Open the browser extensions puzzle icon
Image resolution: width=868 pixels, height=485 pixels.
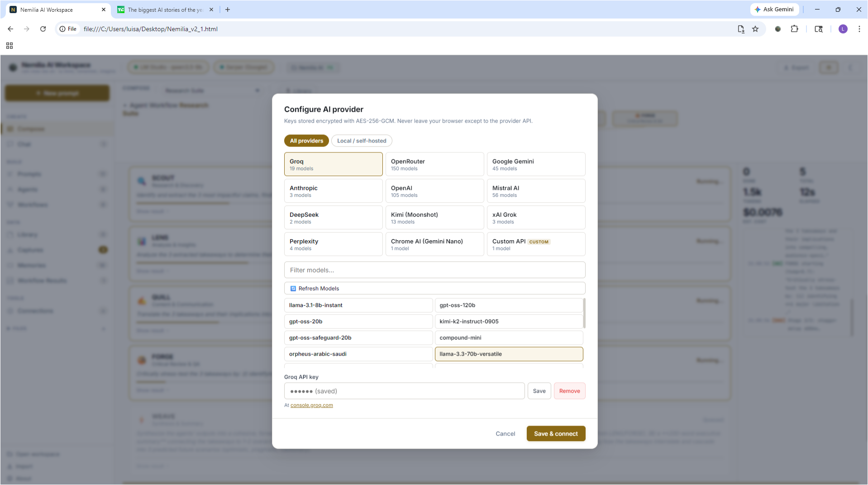coord(795,29)
